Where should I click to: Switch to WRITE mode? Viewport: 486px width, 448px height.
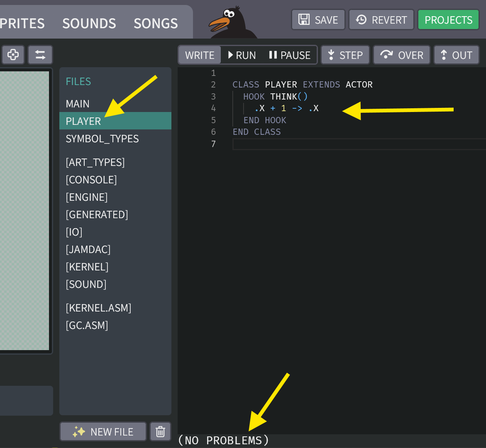tap(200, 55)
